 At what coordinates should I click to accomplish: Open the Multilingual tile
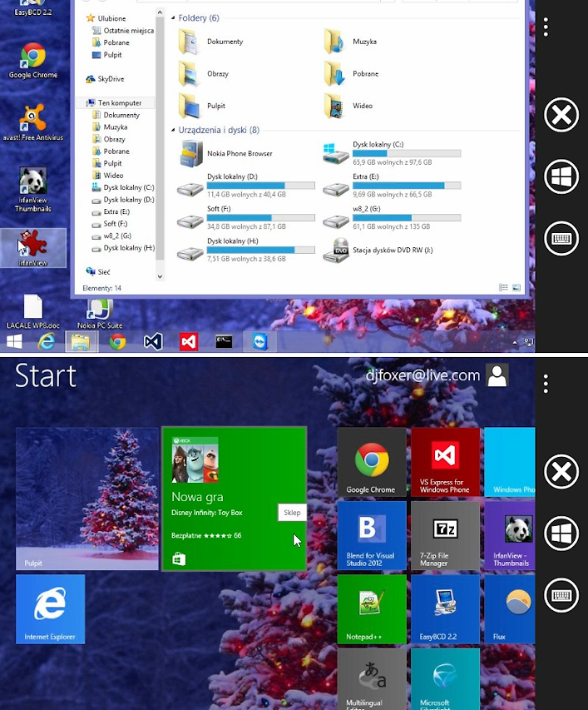[x=372, y=678]
